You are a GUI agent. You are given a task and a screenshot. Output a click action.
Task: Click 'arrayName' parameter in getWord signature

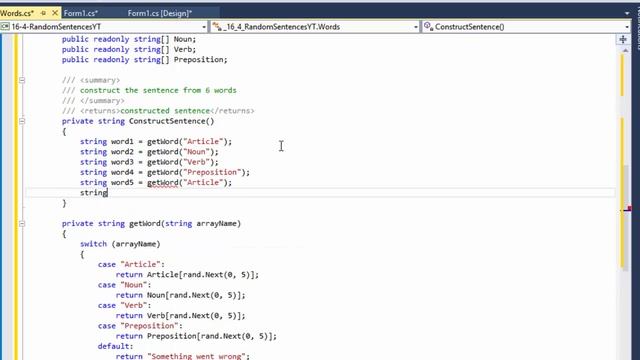click(x=216, y=224)
